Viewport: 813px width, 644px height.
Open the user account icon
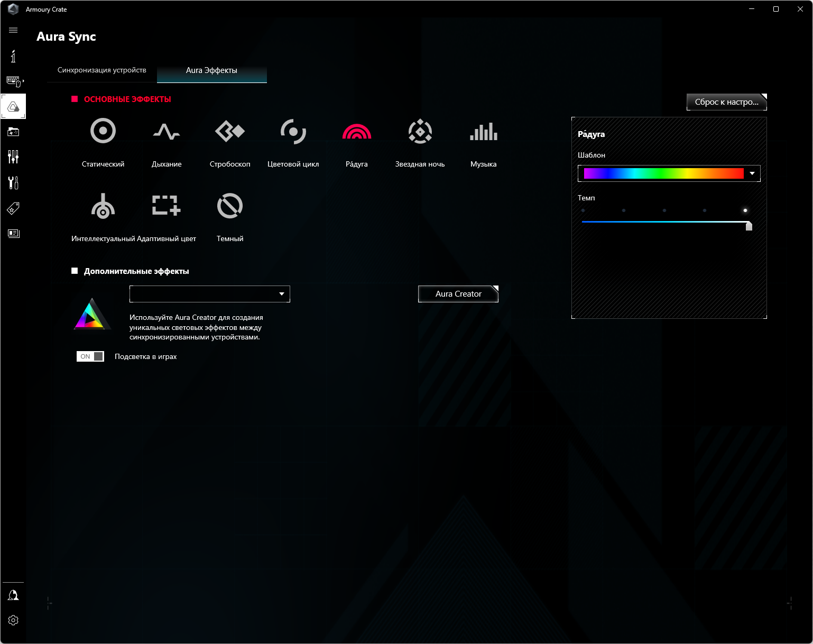tap(13, 595)
